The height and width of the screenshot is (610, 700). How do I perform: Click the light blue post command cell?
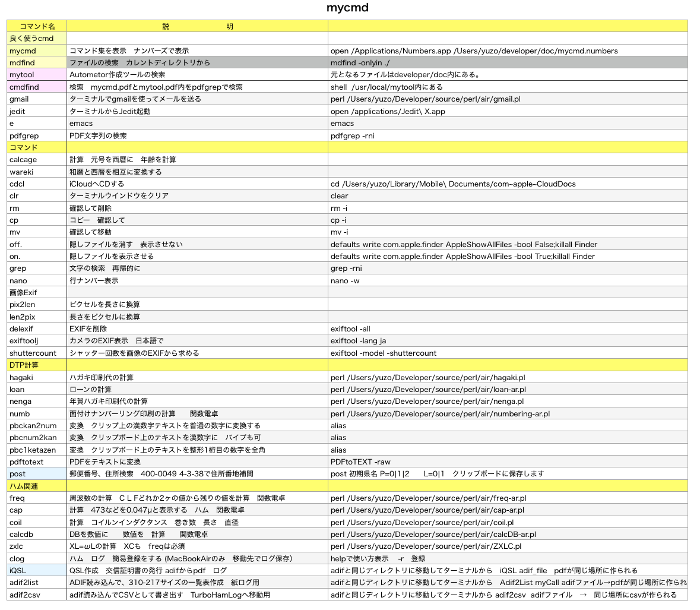(37, 474)
